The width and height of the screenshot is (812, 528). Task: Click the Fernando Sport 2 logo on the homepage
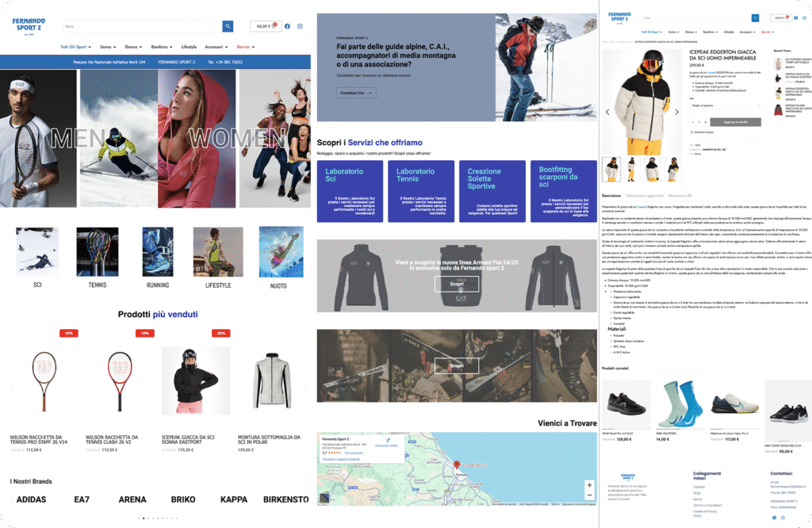[29, 26]
